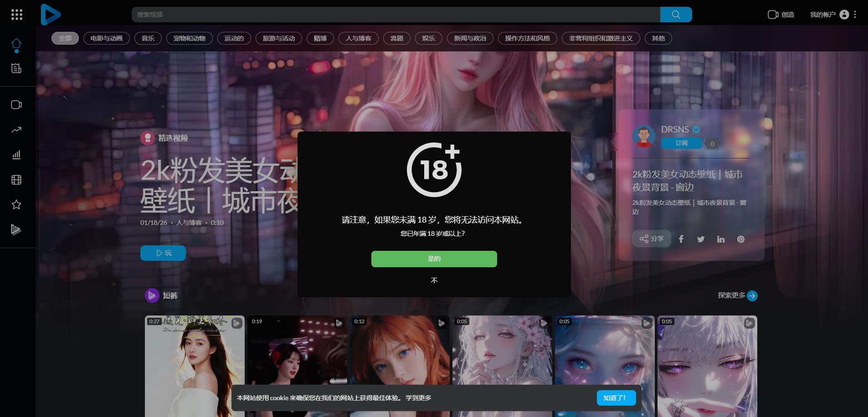Image resolution: width=868 pixels, height=417 pixels.
Task: Expand the 分享 share options
Action: 652,239
